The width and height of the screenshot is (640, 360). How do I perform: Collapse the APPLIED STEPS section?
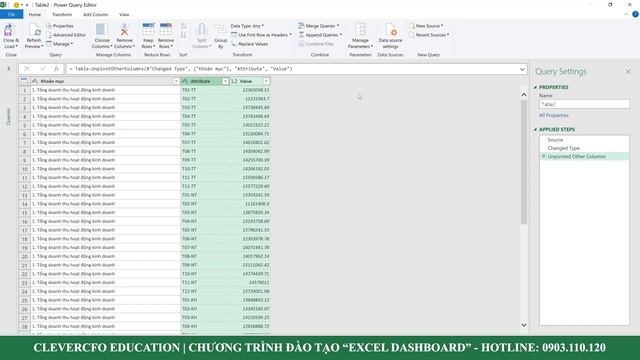click(x=536, y=129)
